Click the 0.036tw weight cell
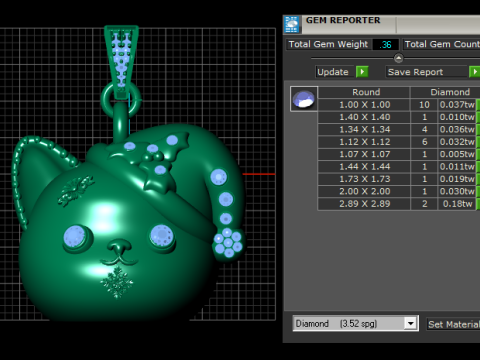 coord(457,129)
